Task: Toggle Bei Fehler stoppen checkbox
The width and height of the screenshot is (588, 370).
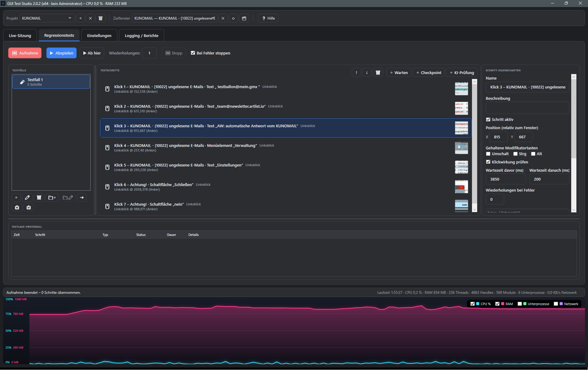Action: click(x=193, y=53)
